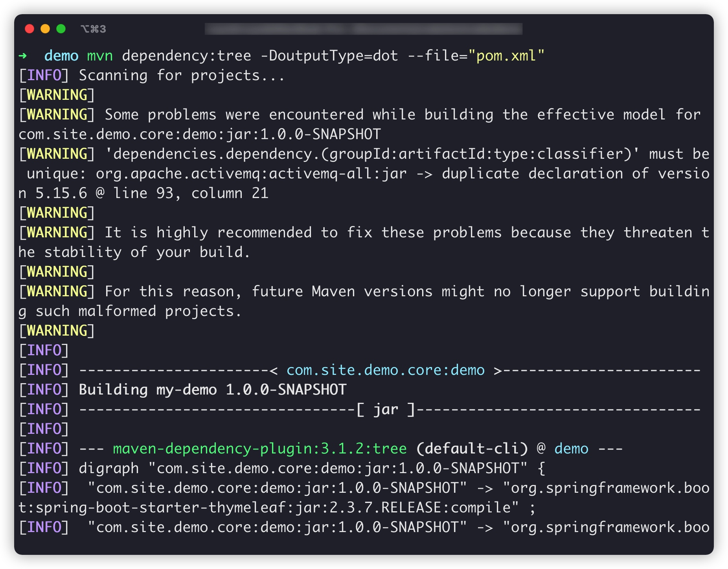Maximize the terminal using the green button
This screenshot has height=569, width=728.
tap(61, 29)
